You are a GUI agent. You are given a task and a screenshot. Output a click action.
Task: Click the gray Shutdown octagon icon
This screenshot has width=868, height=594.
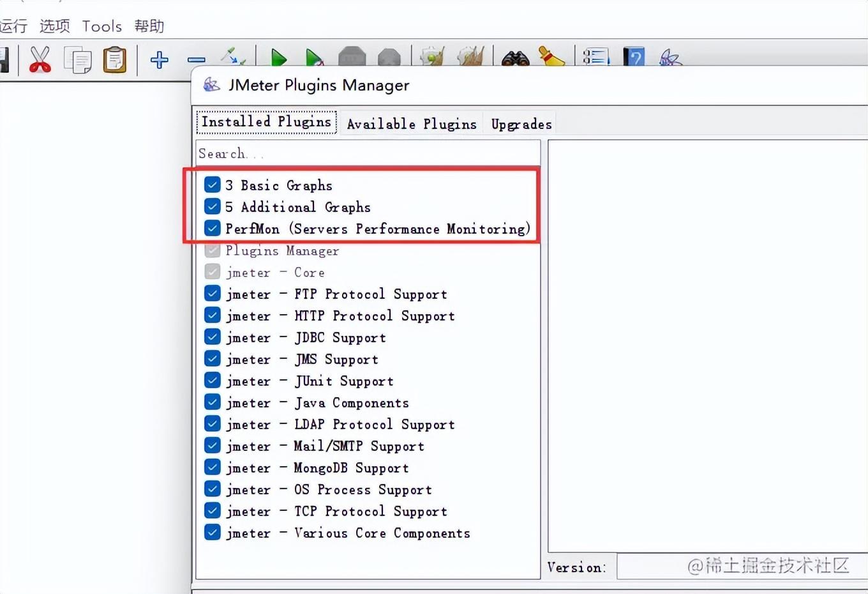point(389,57)
